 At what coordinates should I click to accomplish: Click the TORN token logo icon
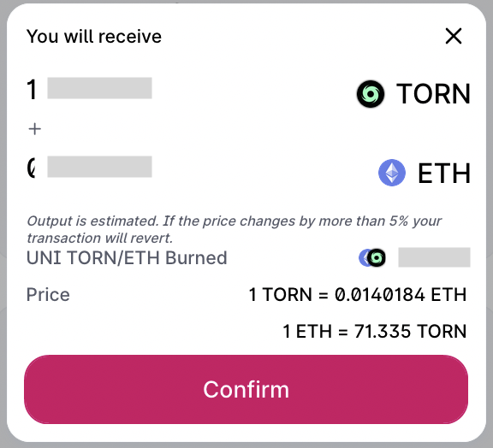(371, 94)
